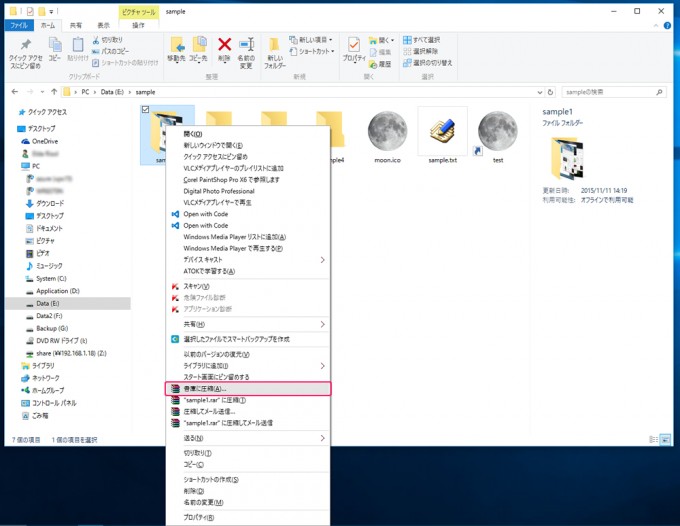
Task: Switch to the 操作 picture tools tab
Action: (x=138, y=26)
